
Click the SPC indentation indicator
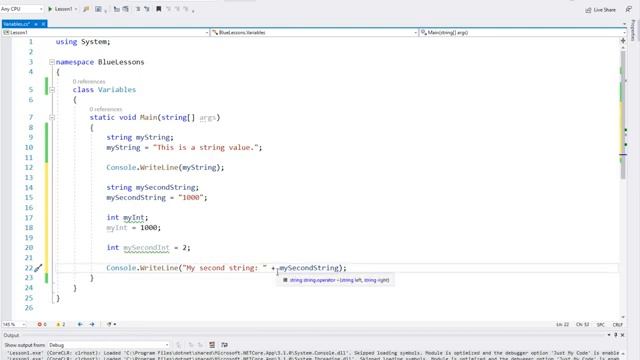(600, 325)
